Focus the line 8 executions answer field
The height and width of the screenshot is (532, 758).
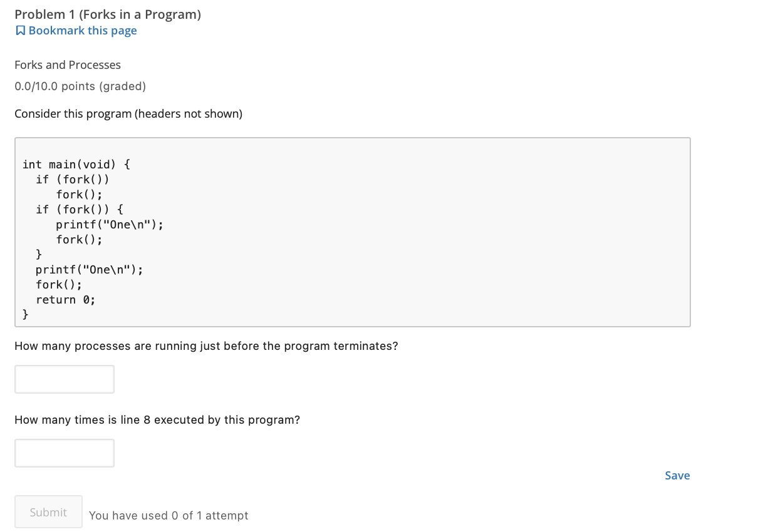click(65, 453)
